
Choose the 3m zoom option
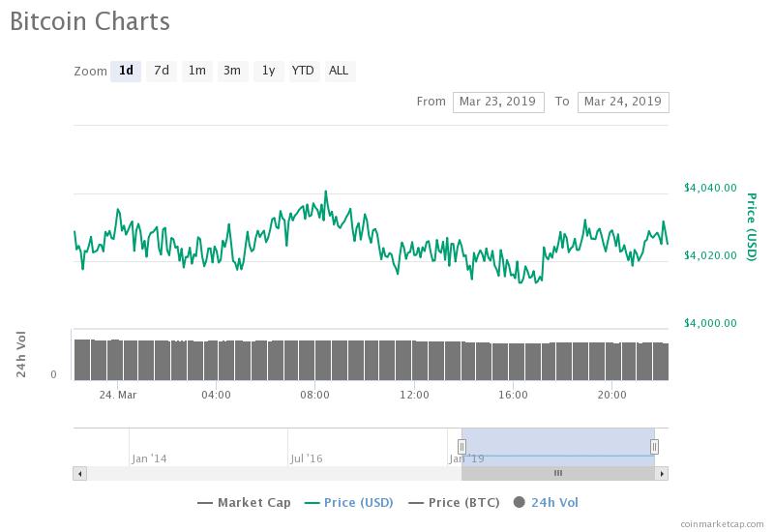pyautogui.click(x=232, y=71)
